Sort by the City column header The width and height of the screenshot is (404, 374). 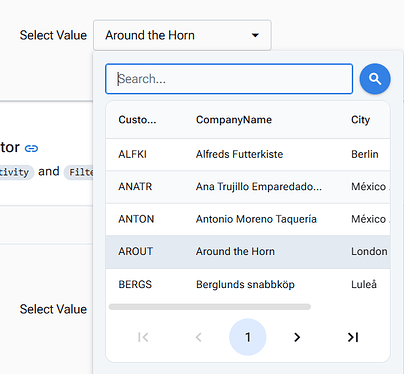point(360,120)
